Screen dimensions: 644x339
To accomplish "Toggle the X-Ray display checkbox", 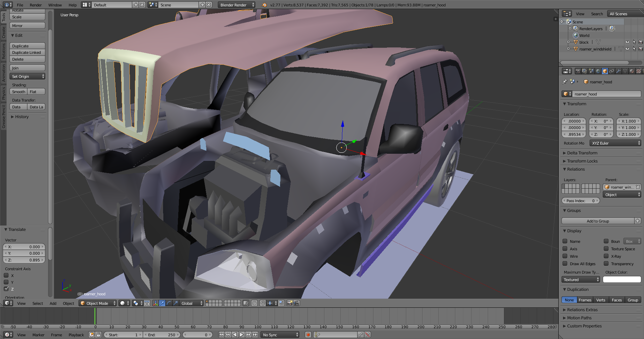I will tap(606, 256).
